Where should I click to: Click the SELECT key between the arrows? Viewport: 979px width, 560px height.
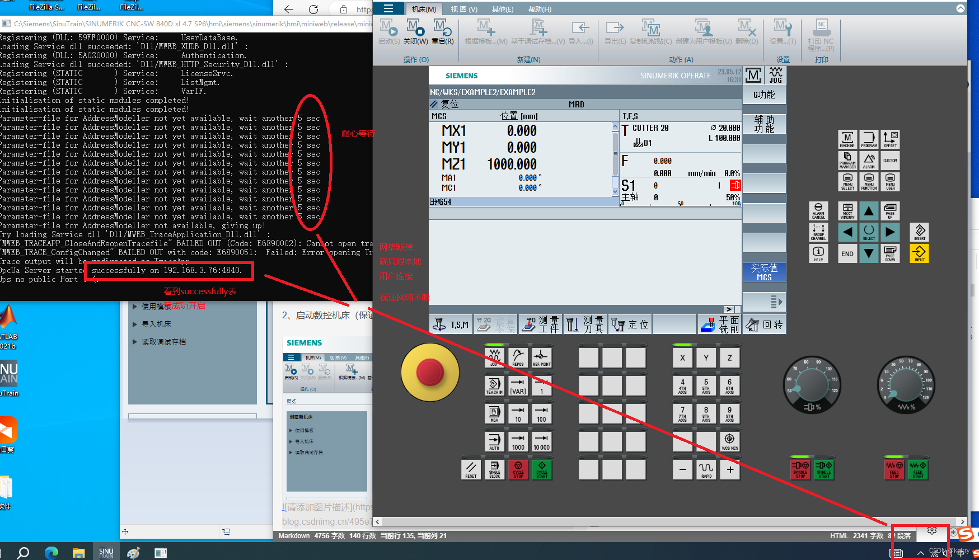(869, 232)
